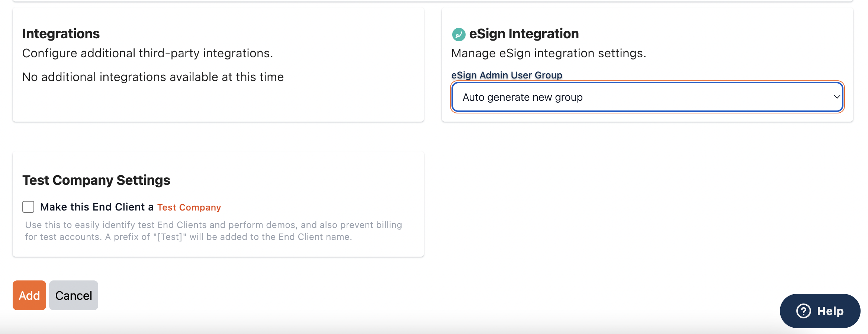This screenshot has width=868, height=334.
Task: Click 'No additional integrations available at this time'
Action: click(x=153, y=77)
